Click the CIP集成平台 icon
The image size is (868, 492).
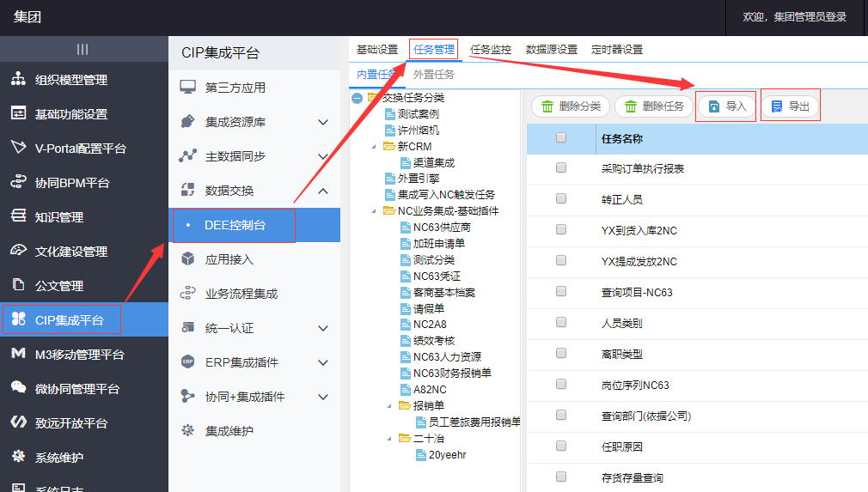pos(18,319)
